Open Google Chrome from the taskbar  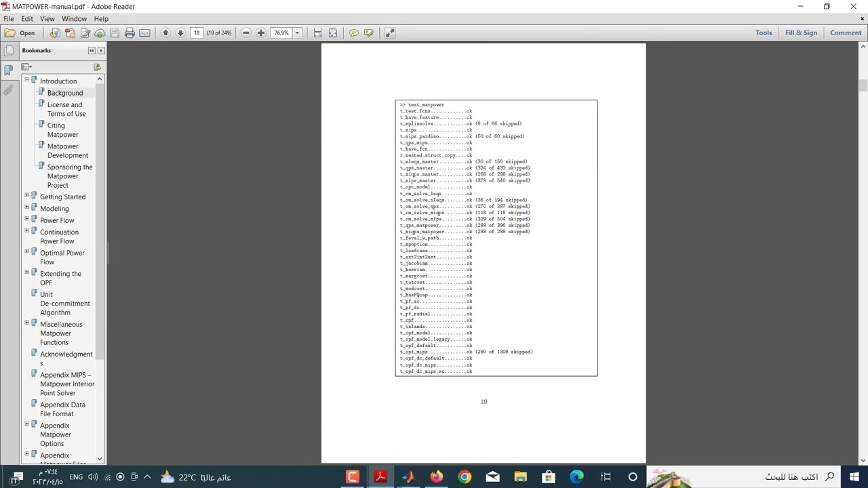tap(465, 477)
